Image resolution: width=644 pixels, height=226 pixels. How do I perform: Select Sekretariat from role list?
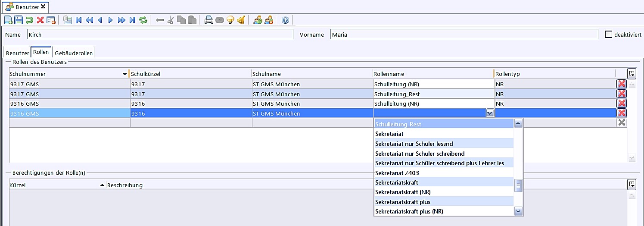(444, 134)
